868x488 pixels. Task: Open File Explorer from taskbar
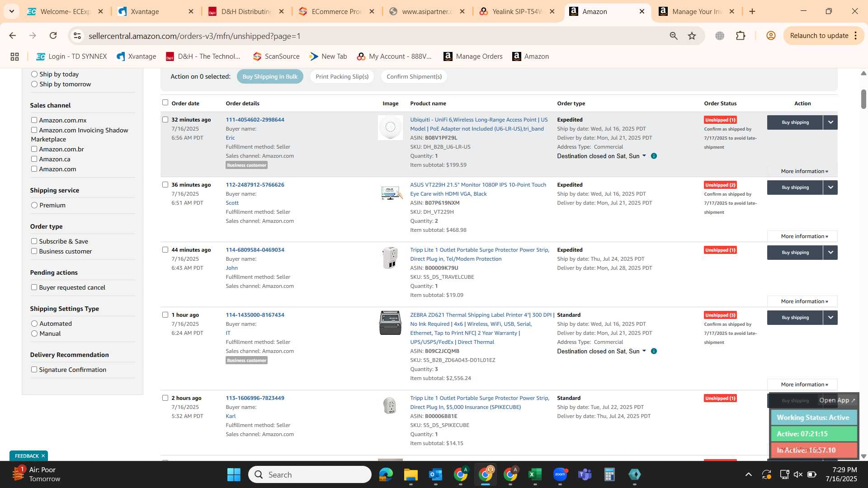410,474
